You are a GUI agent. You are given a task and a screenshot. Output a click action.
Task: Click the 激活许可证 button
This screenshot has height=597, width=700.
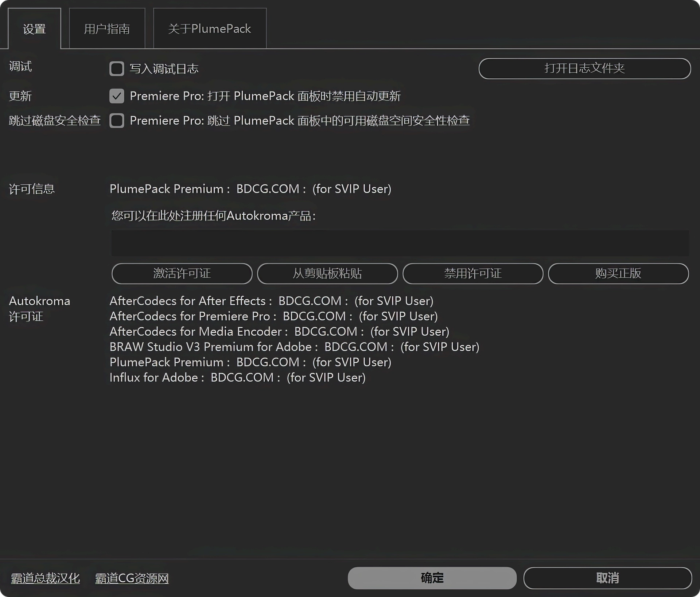click(182, 273)
